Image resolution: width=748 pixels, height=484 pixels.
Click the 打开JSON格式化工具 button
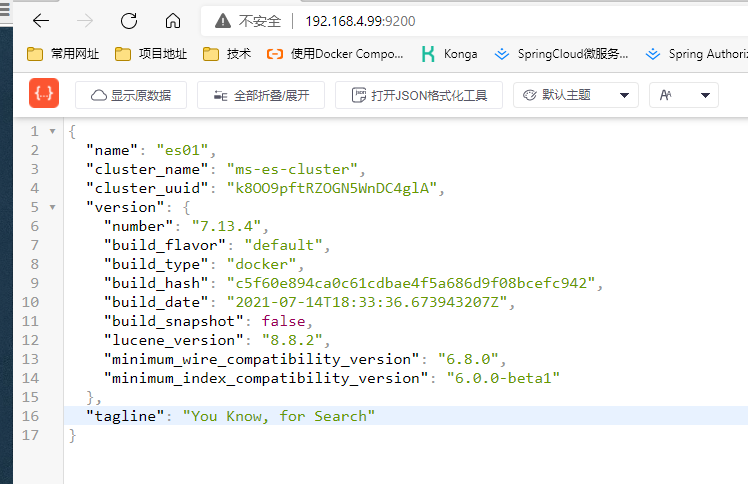pyautogui.click(x=419, y=95)
